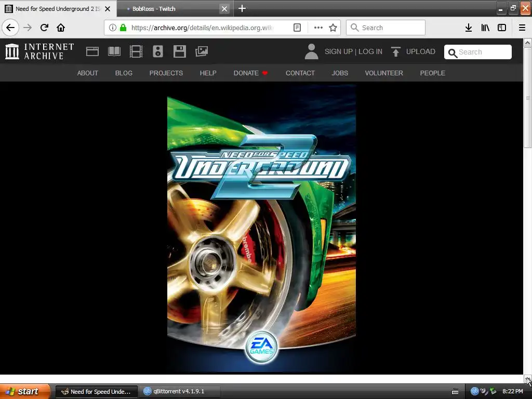Open the BLOG menu item
The width and height of the screenshot is (532, 399).
124,73
